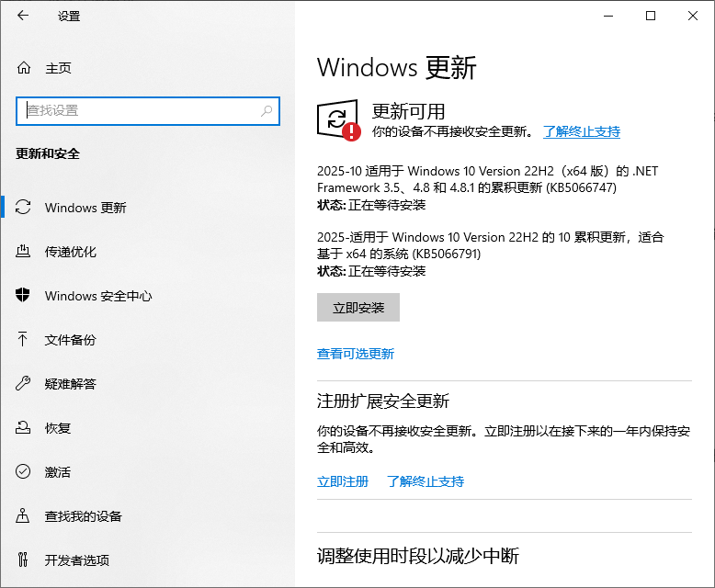
Task: Click the 传递优化 icon
Action: (23, 251)
